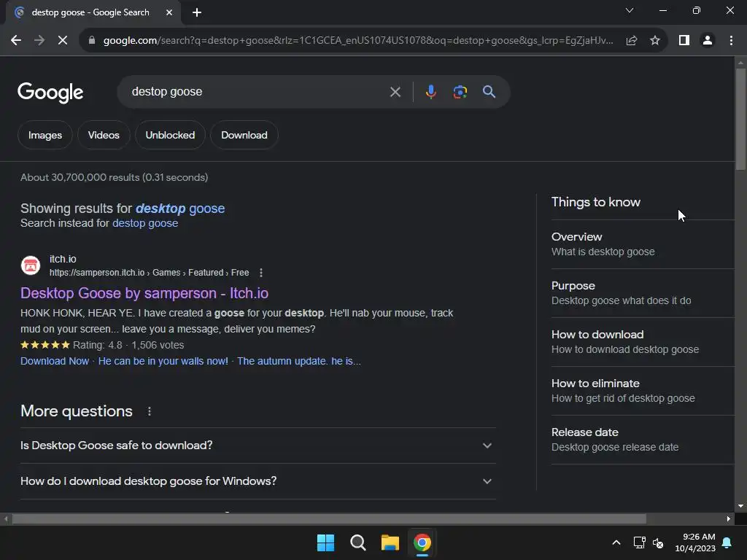Click the About 30,700,000 results text

tap(115, 178)
